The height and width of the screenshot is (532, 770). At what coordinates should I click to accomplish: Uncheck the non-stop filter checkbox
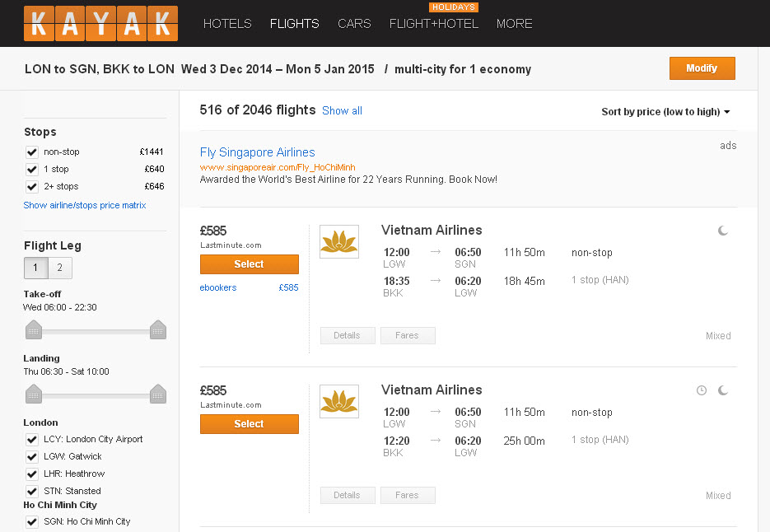coord(32,152)
